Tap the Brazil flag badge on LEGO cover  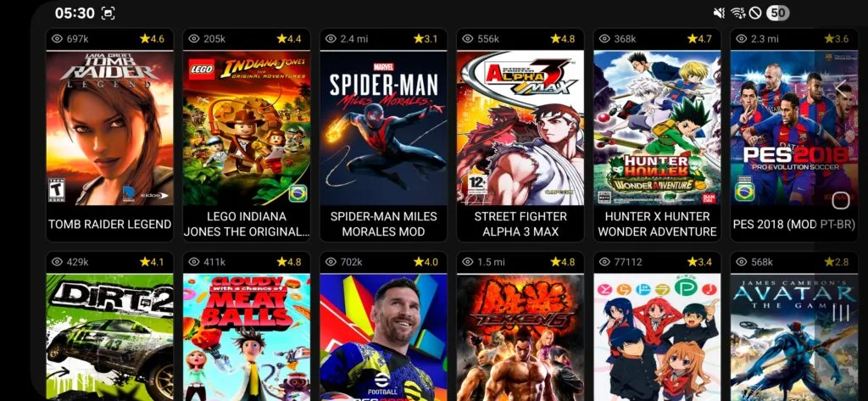[x=298, y=194]
